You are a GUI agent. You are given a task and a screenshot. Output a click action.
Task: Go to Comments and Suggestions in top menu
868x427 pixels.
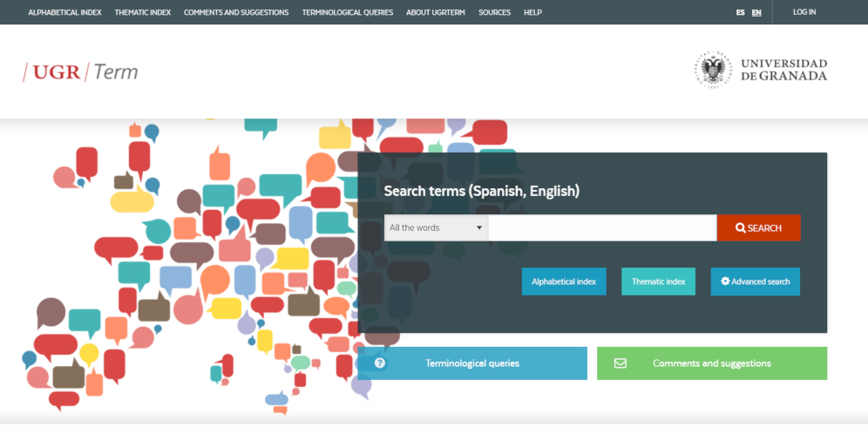(236, 12)
